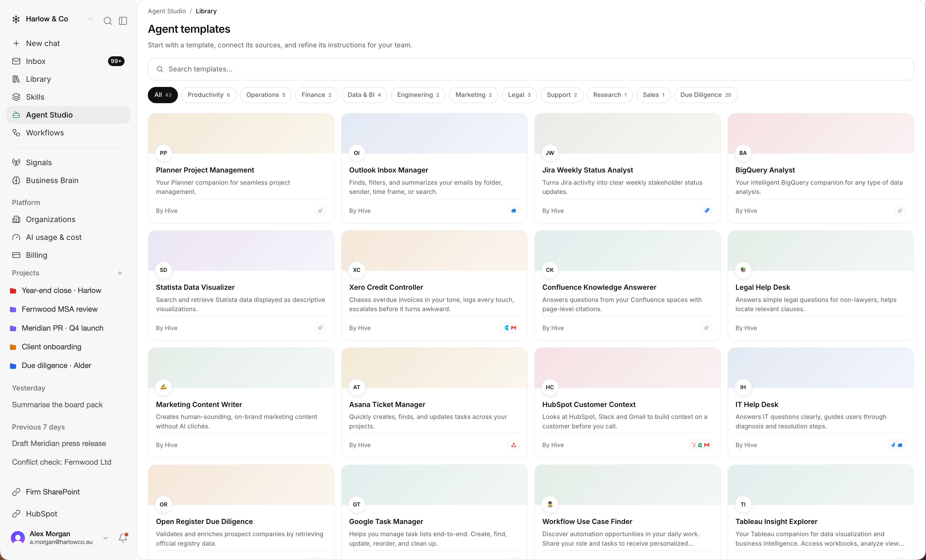Toggle the sidebar panel icon
Viewport: 926px width, 560px height.
123,21
